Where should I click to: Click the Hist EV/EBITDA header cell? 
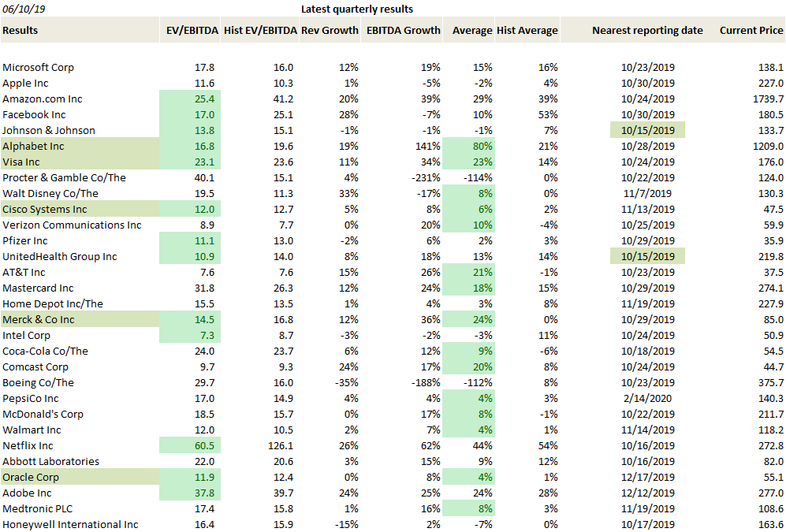pos(259,30)
